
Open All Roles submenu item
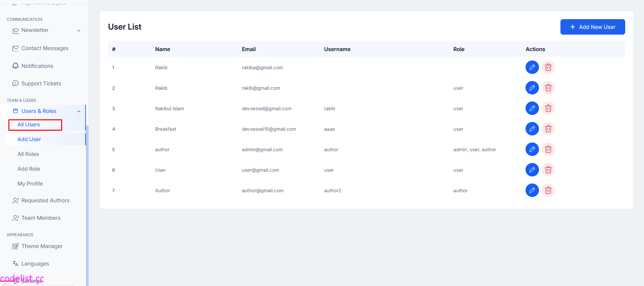[28, 154]
